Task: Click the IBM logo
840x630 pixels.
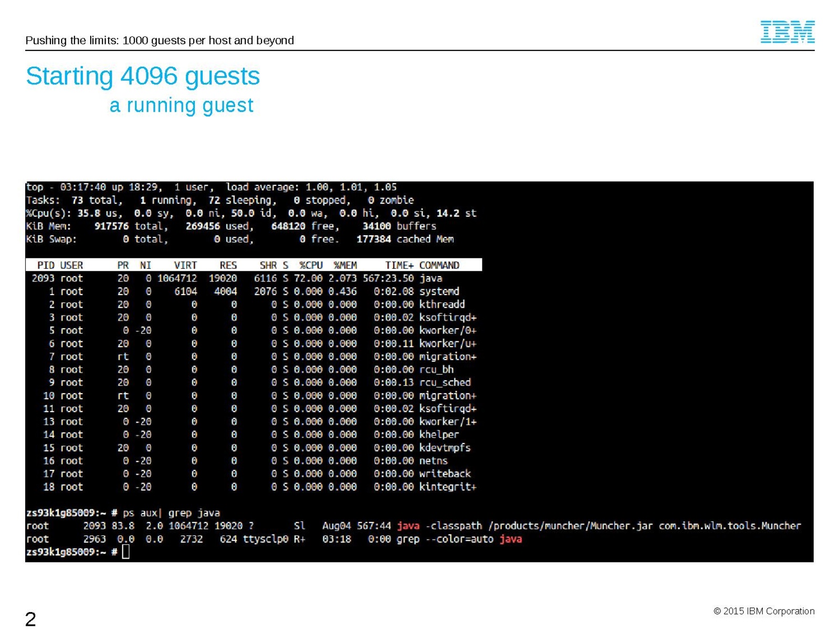Action: click(787, 32)
